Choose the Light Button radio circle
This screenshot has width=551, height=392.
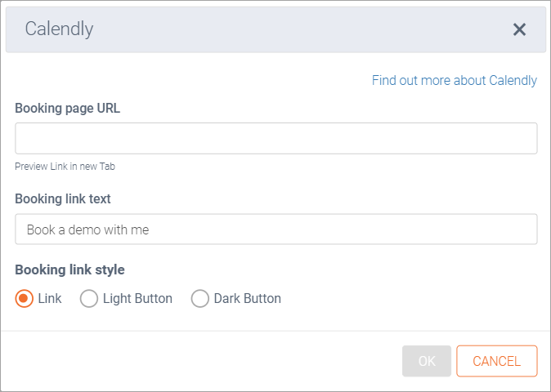(89, 299)
